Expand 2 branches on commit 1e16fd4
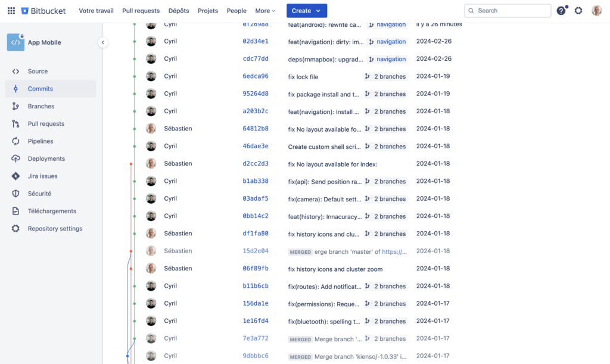Image resolution: width=610 pixels, height=364 pixels. (385, 321)
